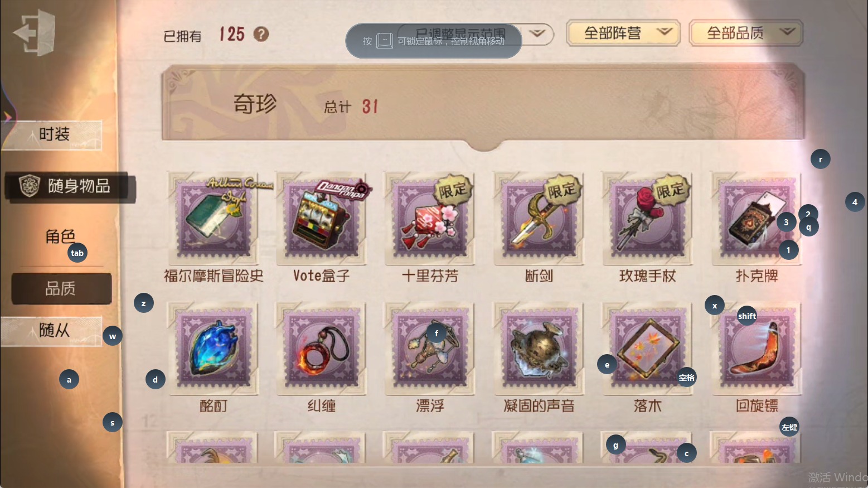Expand the 全部品质 quality dropdown
This screenshot has width=868, height=488.
tap(746, 33)
